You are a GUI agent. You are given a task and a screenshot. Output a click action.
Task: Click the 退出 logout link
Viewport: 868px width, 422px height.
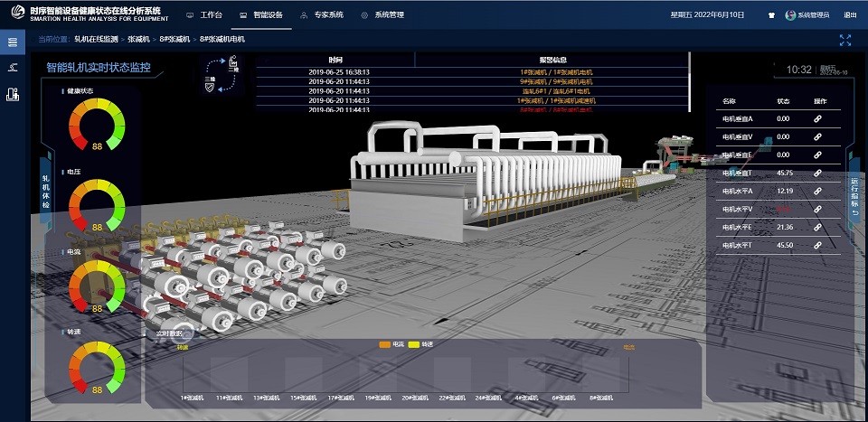click(x=850, y=15)
